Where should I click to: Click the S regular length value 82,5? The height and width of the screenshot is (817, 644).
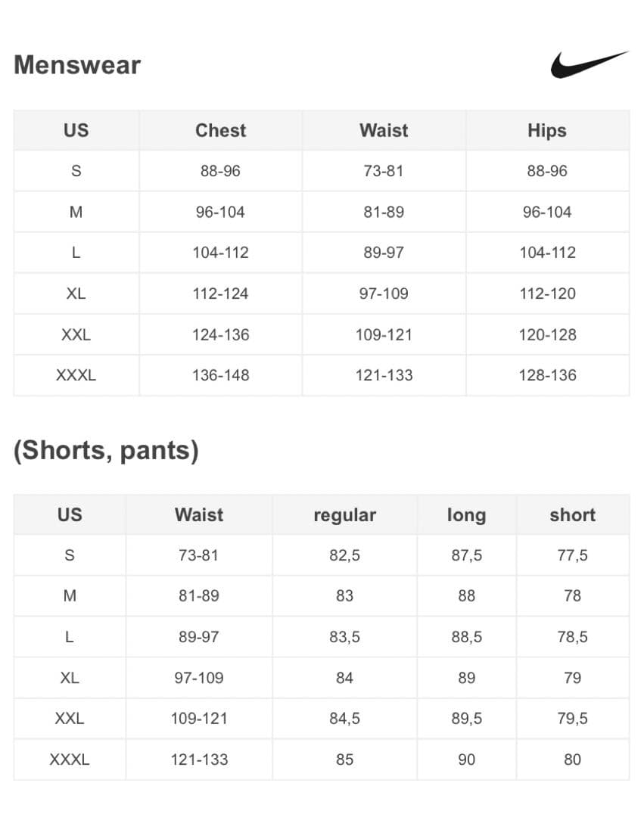[344, 555]
